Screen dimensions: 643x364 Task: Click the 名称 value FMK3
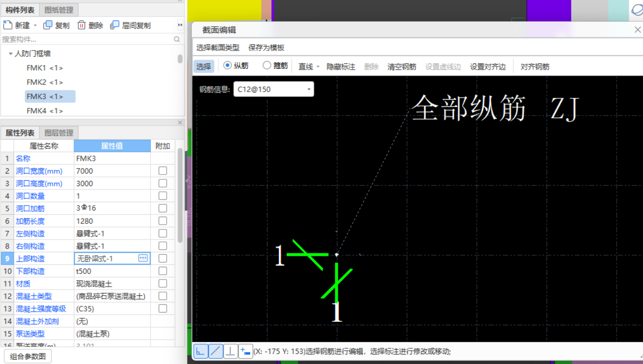(112, 158)
